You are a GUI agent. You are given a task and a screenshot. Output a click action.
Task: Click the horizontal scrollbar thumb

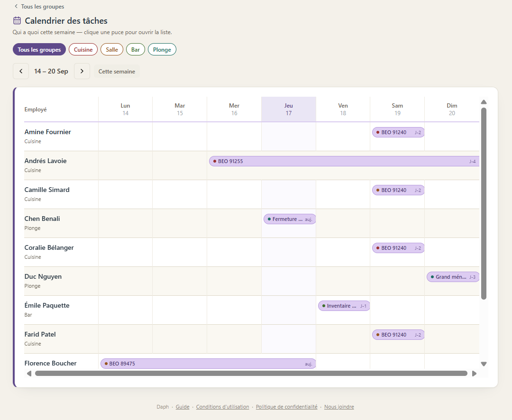[x=251, y=373]
